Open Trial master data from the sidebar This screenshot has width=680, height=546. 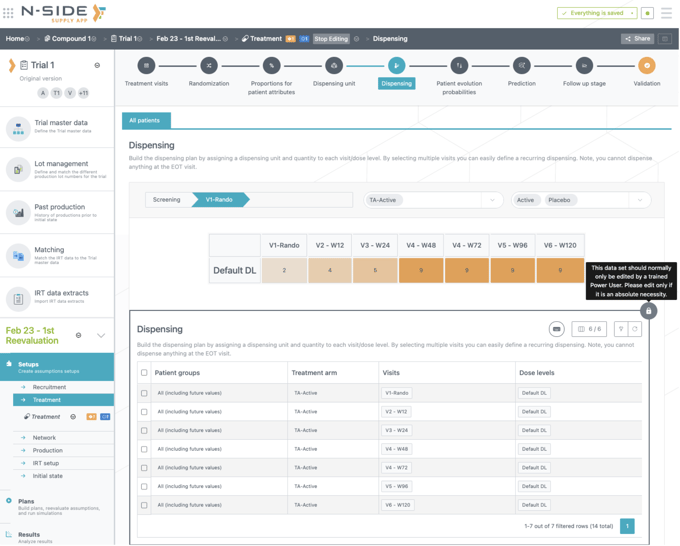[60, 127]
